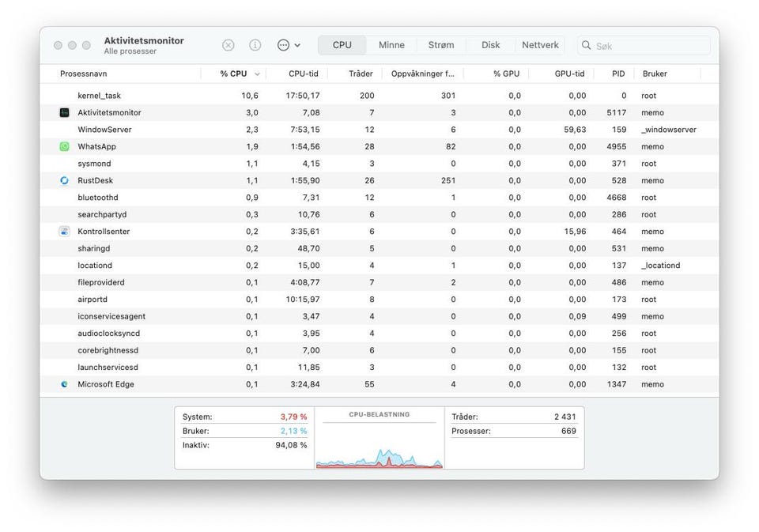The height and width of the screenshot is (532, 759).
Task: Select the audioclocksyncd process name
Action: tap(108, 333)
